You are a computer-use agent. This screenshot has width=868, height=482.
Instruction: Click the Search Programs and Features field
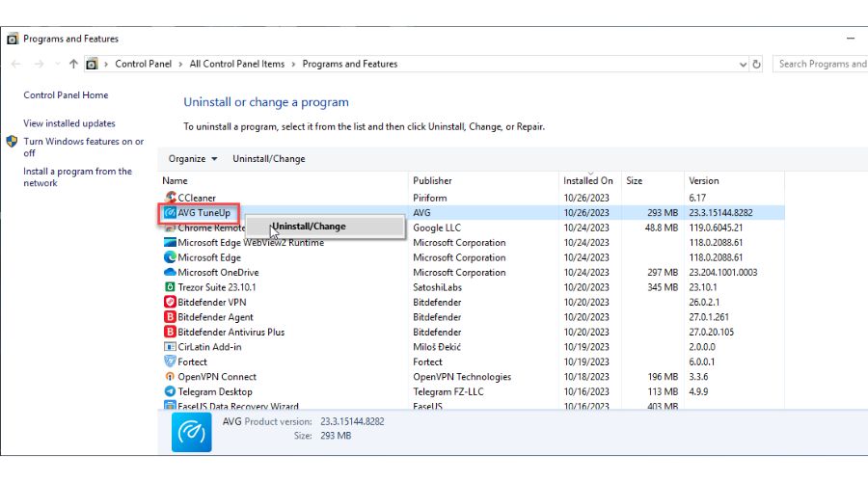pos(821,65)
